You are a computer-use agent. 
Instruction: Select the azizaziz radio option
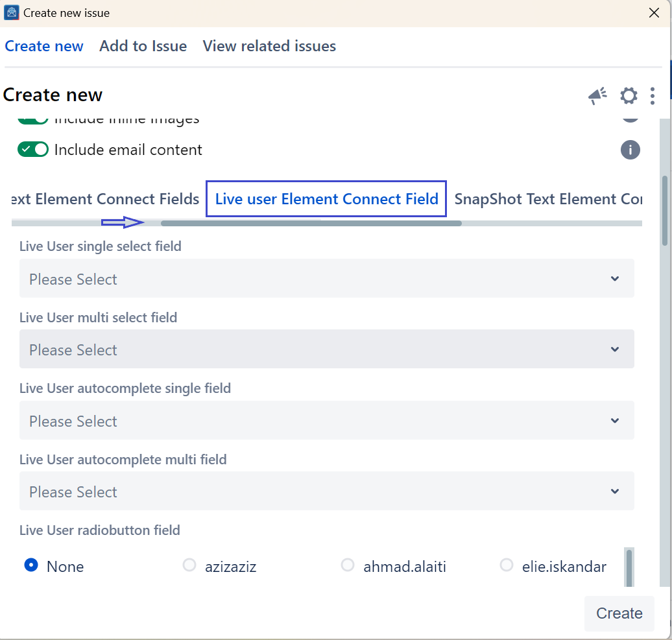(x=189, y=565)
